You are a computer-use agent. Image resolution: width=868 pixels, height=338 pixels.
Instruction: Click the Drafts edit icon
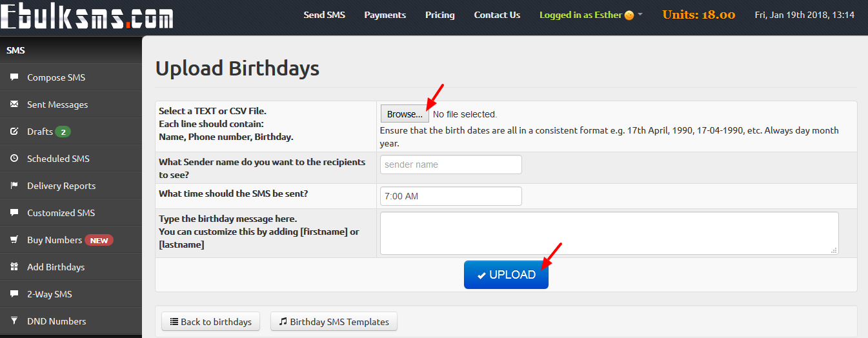click(x=14, y=132)
